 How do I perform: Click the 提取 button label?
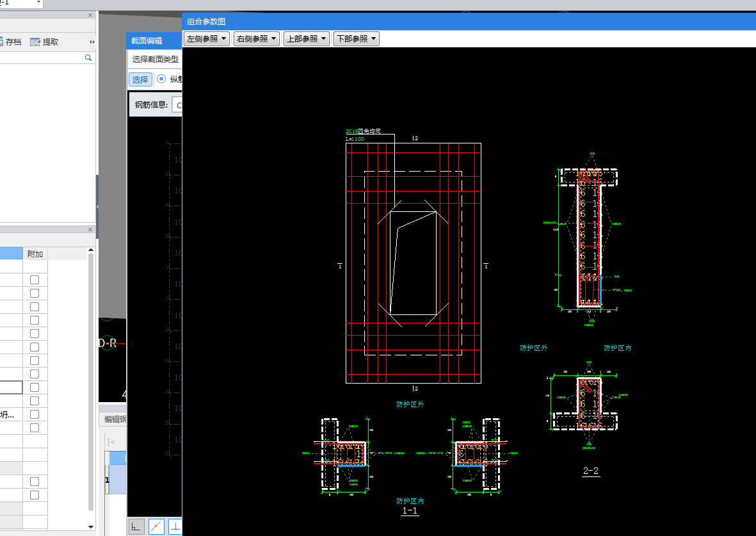click(51, 42)
